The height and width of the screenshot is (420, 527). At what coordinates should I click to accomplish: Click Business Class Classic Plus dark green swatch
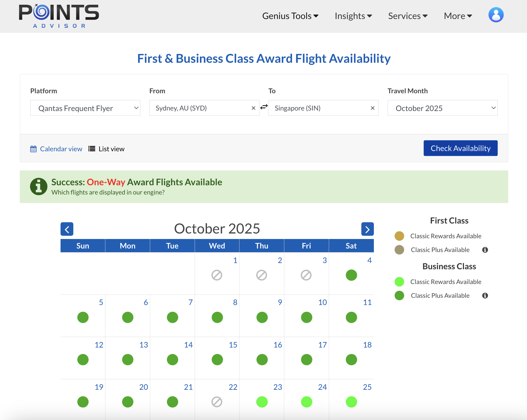click(x=399, y=295)
